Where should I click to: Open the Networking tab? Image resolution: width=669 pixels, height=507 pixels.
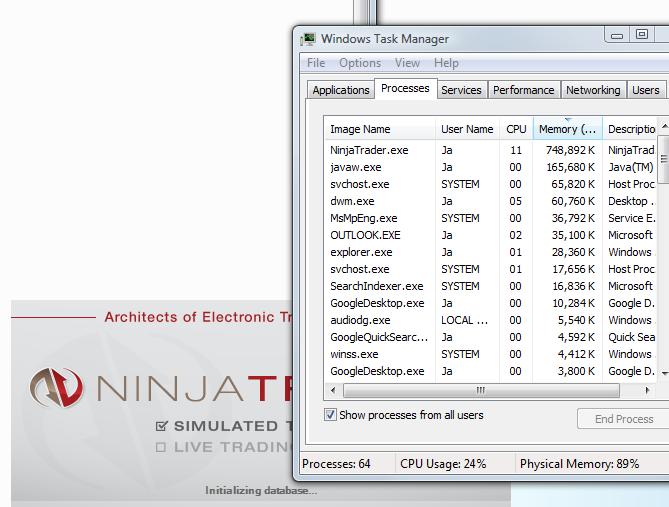tap(593, 90)
